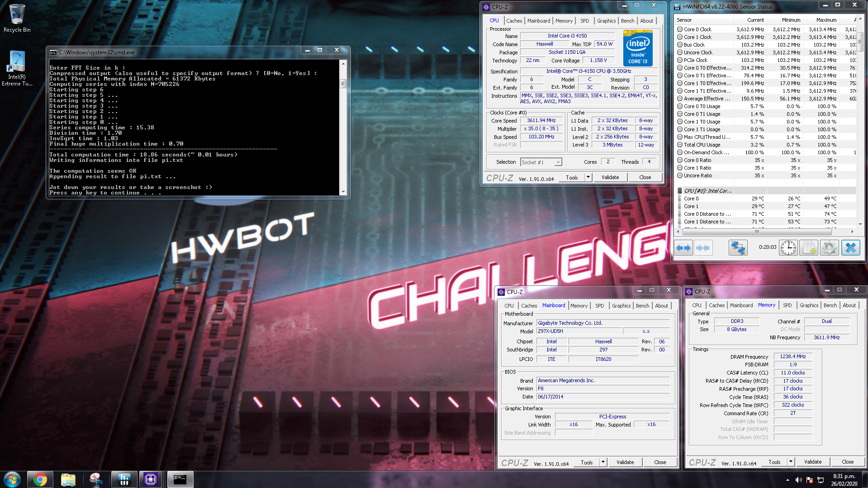Click Close in Mainboard CPU-Z window
The image size is (868, 488).
[660, 462]
